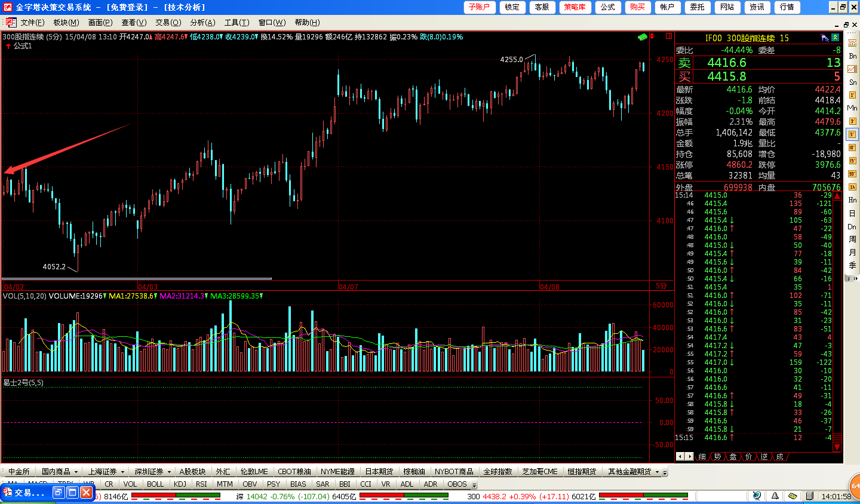The height and width of the screenshot is (504, 860).
Task: Select the 30-minute period icon
Action: (x=852, y=174)
